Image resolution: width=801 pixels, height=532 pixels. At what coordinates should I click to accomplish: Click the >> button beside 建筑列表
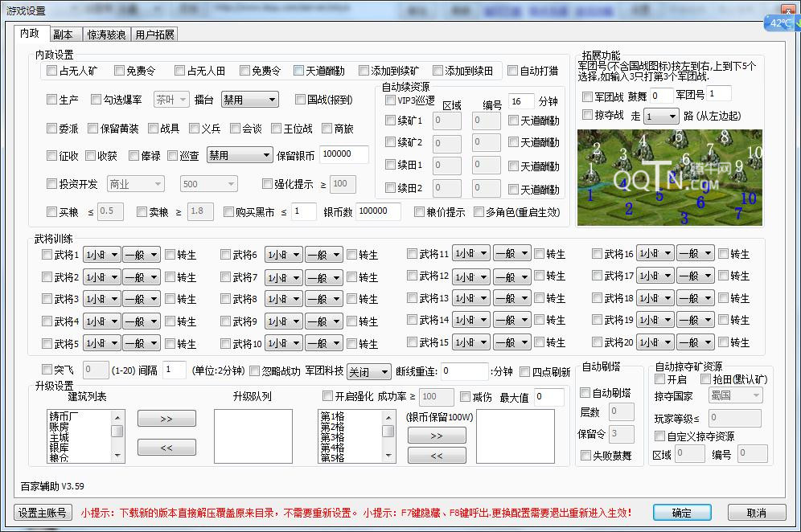coord(166,419)
